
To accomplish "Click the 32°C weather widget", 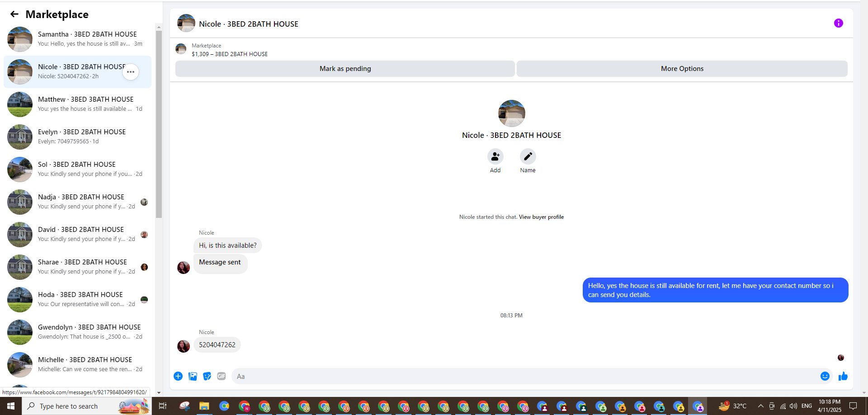I will coord(732,406).
